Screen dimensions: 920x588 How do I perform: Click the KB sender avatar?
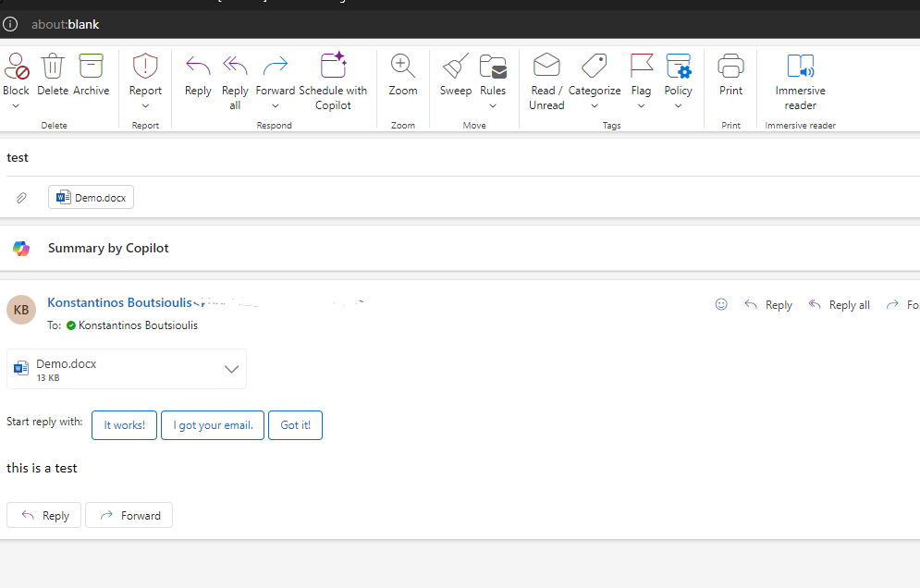coord(21,310)
